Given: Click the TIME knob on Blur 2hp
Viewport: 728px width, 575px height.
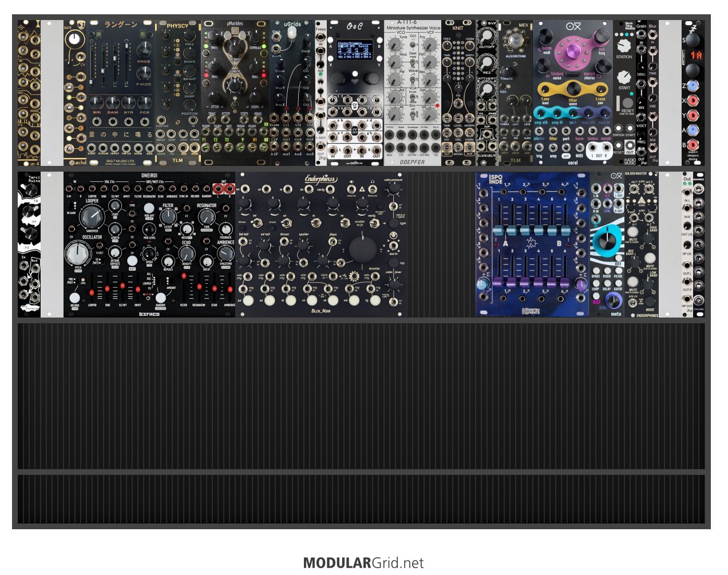Looking at the screenshot, I should 652,66.
